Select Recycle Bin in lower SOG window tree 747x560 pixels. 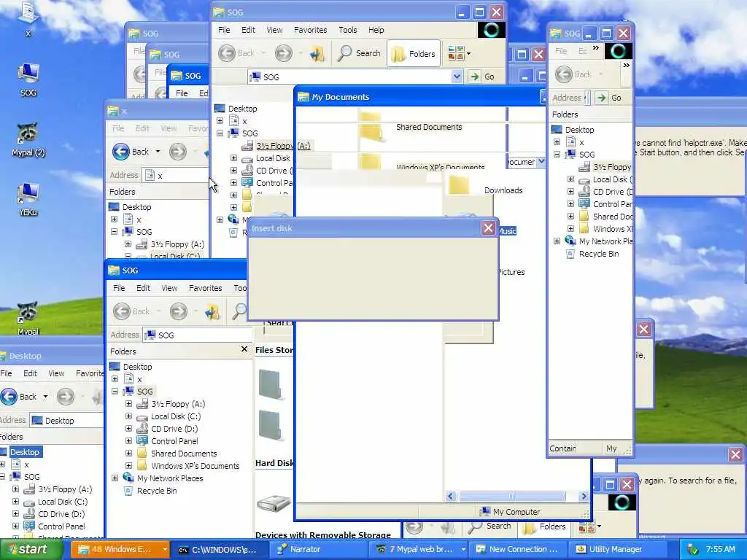coord(157,491)
